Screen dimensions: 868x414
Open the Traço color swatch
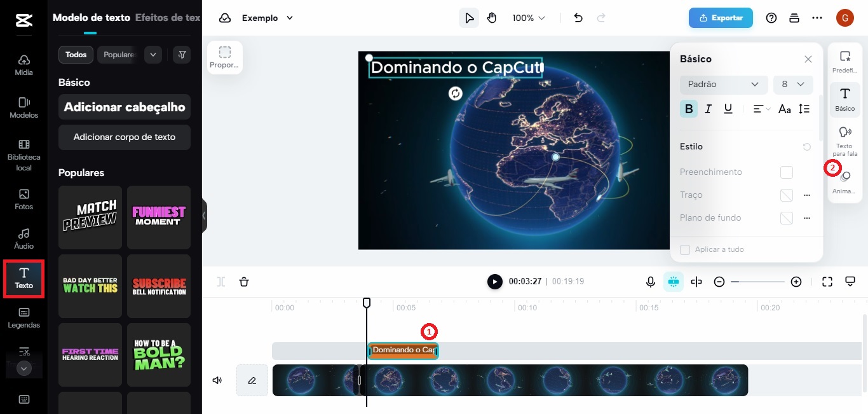tap(787, 195)
